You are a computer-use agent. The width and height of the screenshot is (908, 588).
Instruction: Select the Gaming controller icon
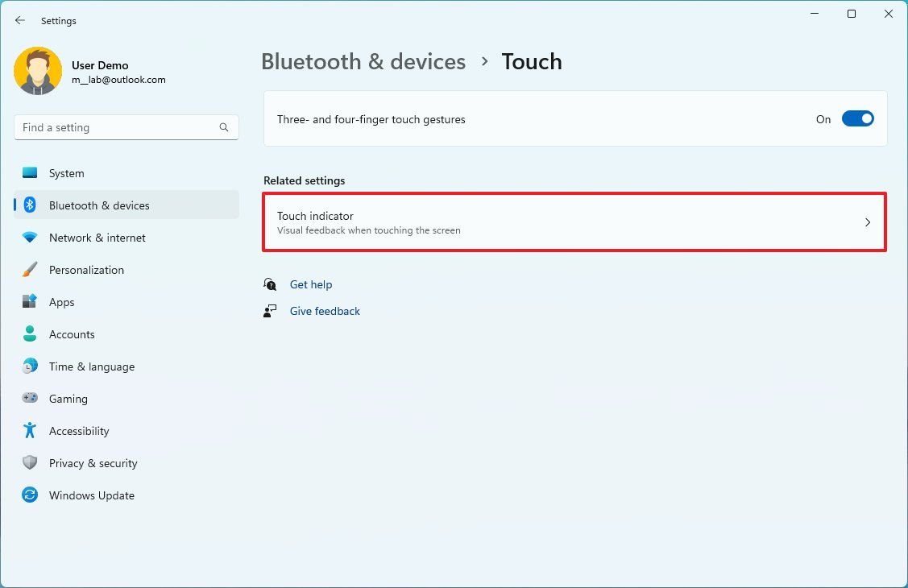click(x=29, y=399)
